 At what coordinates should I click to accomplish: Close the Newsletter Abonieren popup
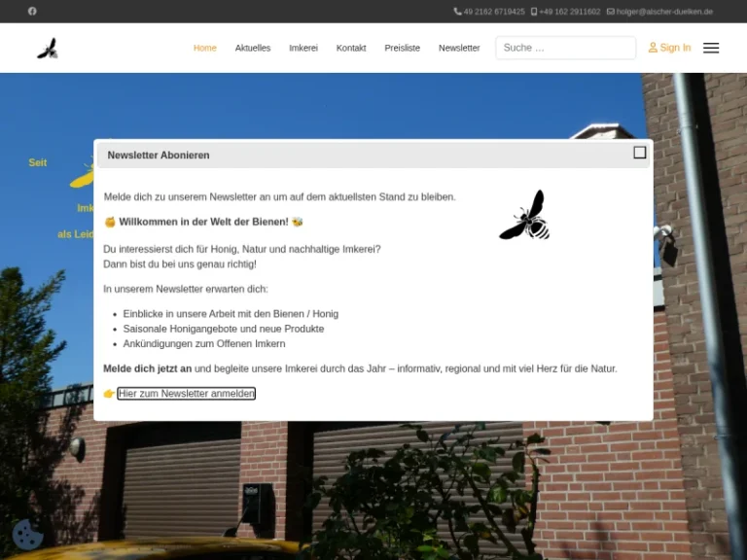pos(639,153)
